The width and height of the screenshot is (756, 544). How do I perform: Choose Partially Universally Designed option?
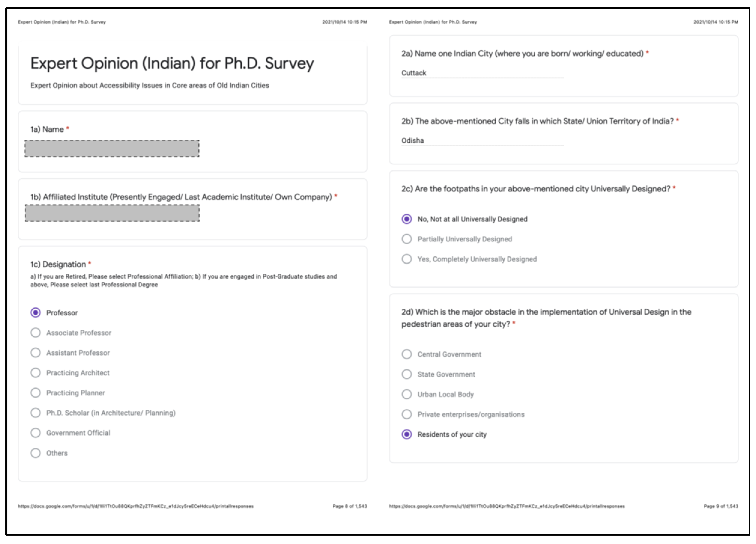[407, 239]
